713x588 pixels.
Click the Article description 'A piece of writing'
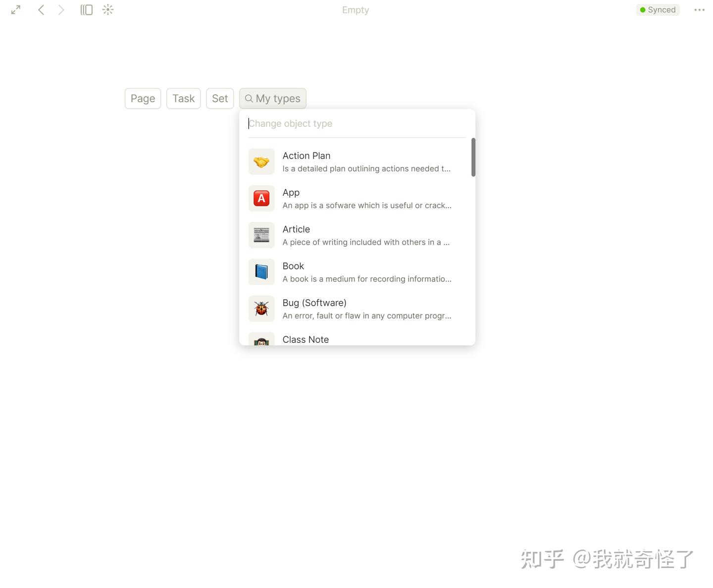[366, 242]
